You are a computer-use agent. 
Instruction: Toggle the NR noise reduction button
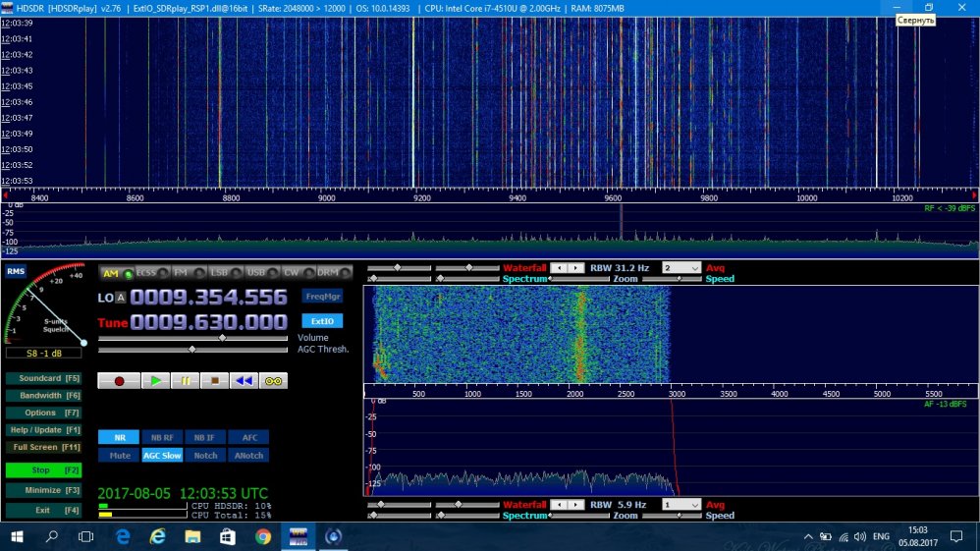pyautogui.click(x=119, y=437)
